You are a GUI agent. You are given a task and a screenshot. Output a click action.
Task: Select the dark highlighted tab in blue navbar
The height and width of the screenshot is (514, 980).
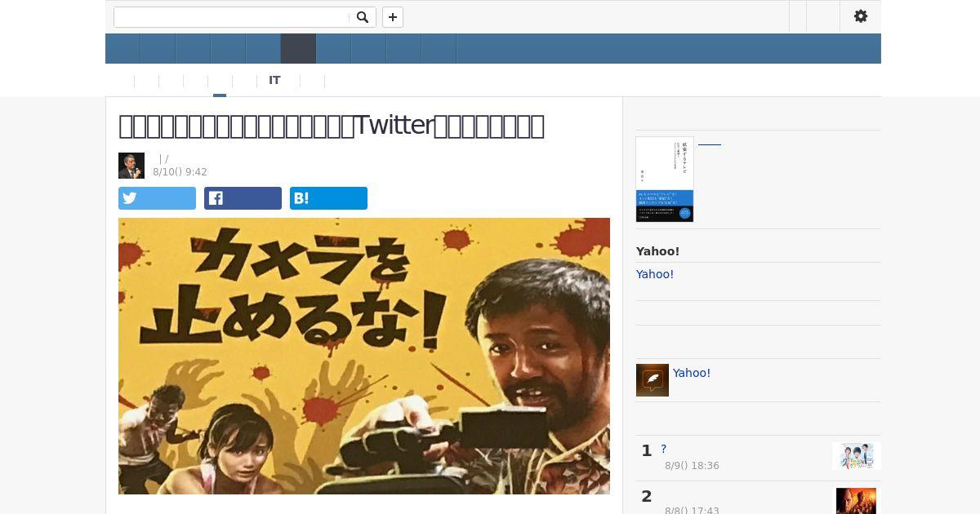click(x=298, y=49)
